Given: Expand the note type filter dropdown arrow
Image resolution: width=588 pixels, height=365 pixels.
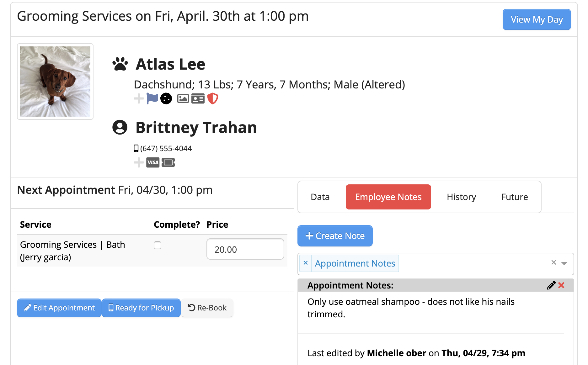Looking at the screenshot, I should coord(564,263).
